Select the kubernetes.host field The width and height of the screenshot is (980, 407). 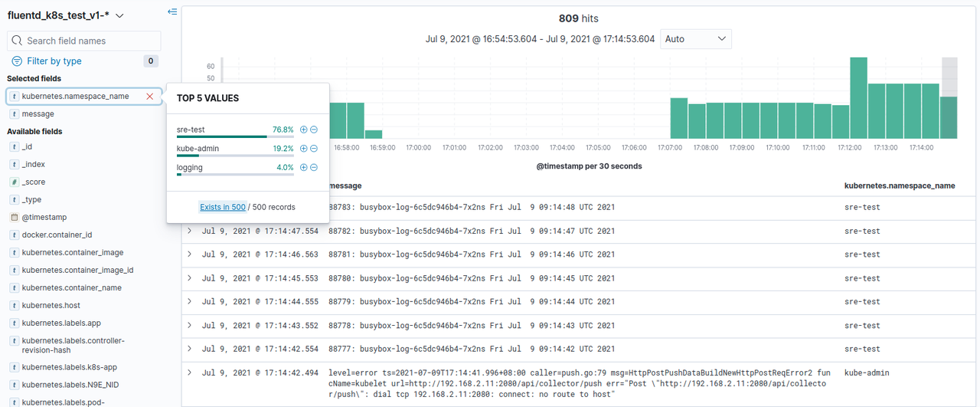[x=51, y=305]
